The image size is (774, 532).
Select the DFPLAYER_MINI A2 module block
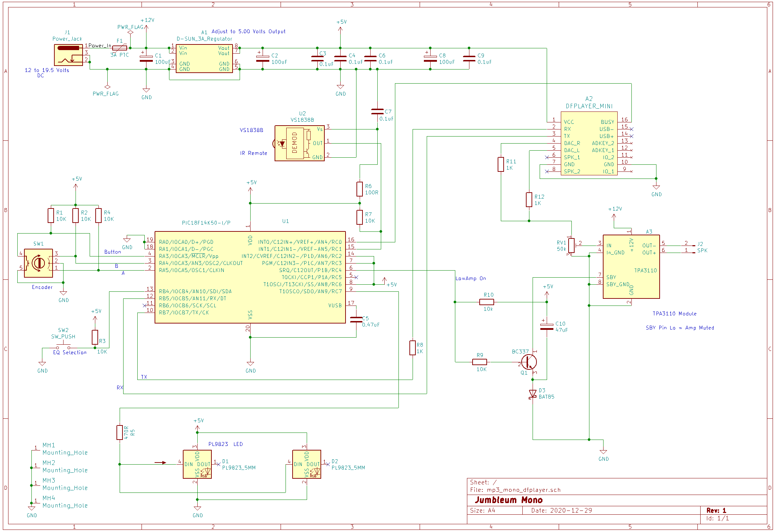(589, 143)
